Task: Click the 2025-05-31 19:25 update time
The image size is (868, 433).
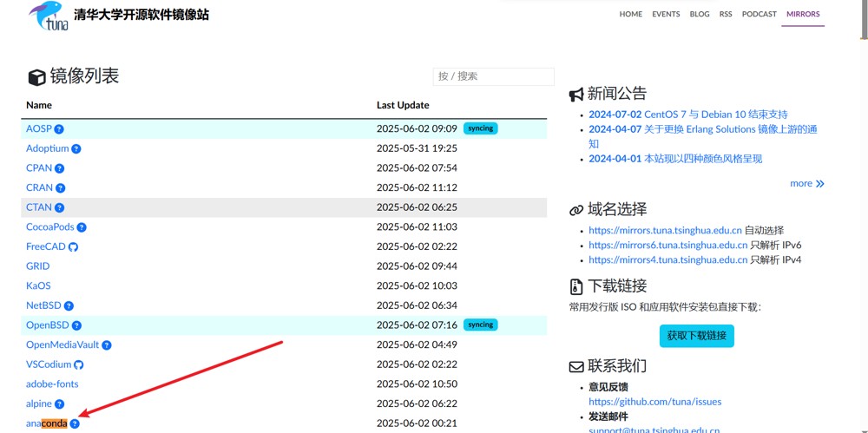Action: [x=417, y=148]
